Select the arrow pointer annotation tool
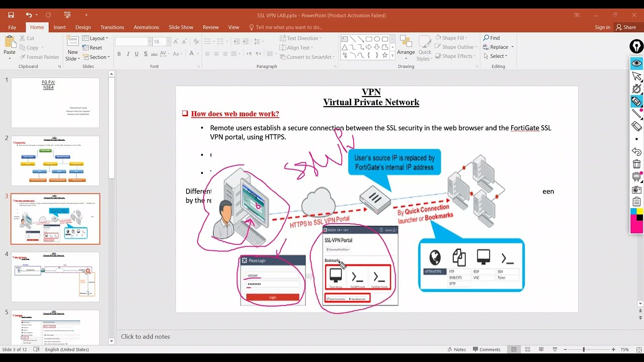Screen dimensions: 644x362 tap(636, 76)
